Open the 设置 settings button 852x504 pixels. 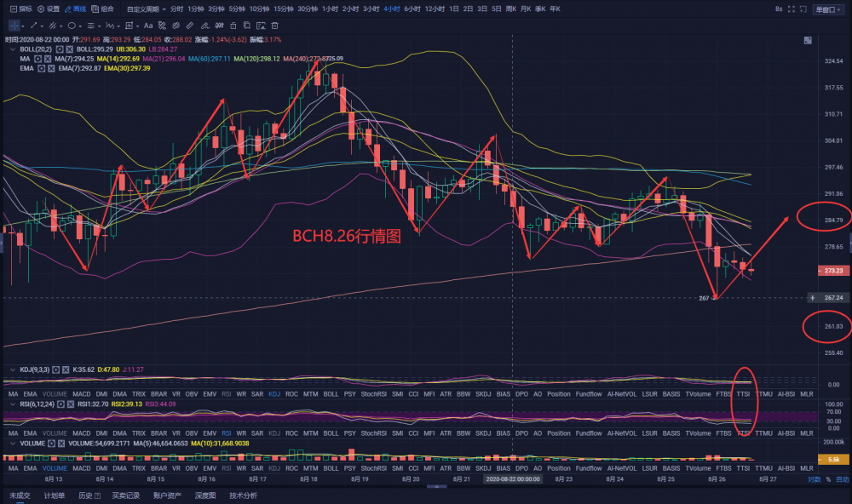coord(49,9)
